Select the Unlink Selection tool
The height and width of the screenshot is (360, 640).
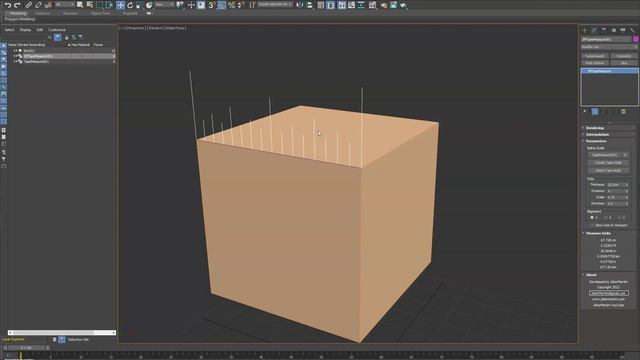tap(38, 5)
